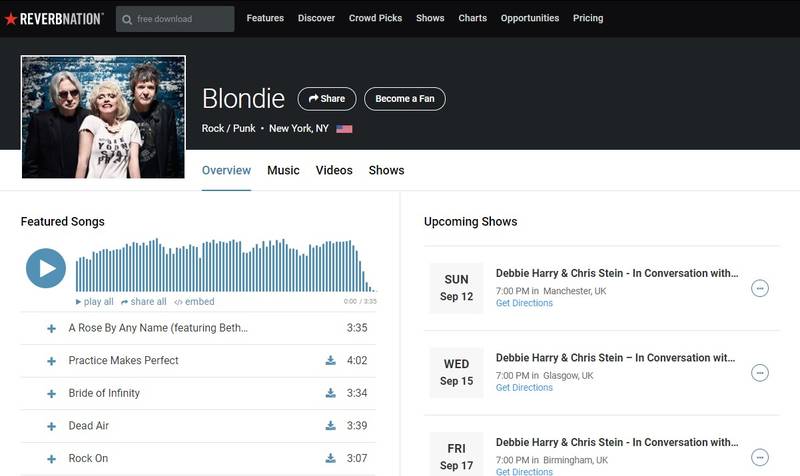Add Dead Air with plus icon

pos(52,426)
